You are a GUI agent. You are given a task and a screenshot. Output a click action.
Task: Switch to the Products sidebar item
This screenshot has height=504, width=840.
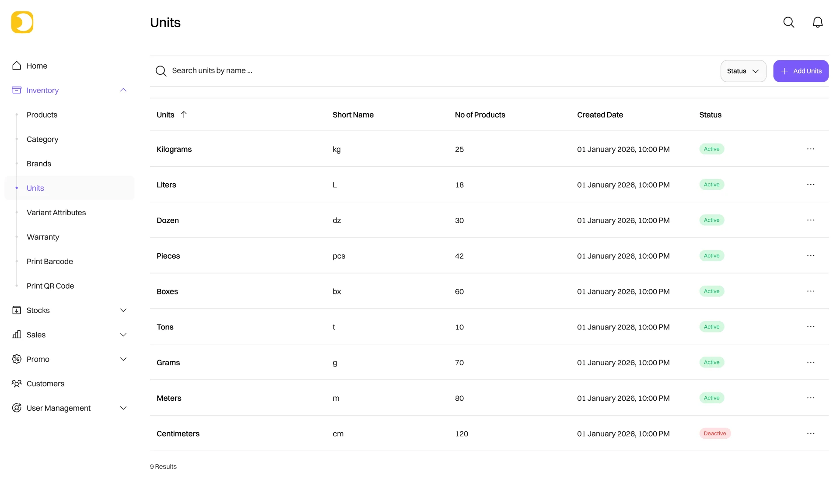[42, 115]
